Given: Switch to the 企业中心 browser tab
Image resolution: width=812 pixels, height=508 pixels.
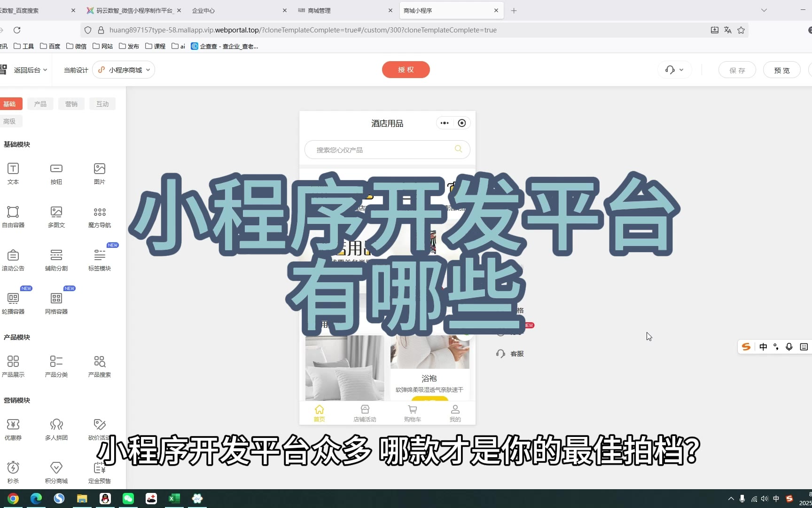Looking at the screenshot, I should click(238, 10).
